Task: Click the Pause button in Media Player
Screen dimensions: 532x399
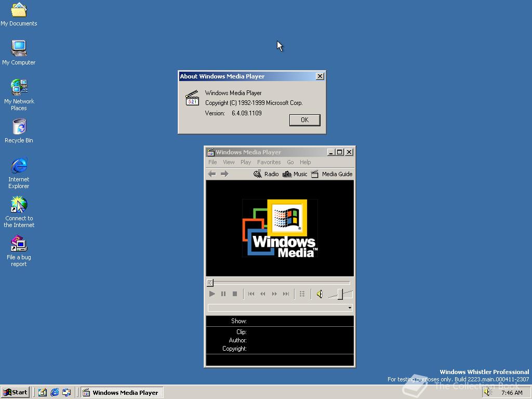Action: tap(223, 294)
